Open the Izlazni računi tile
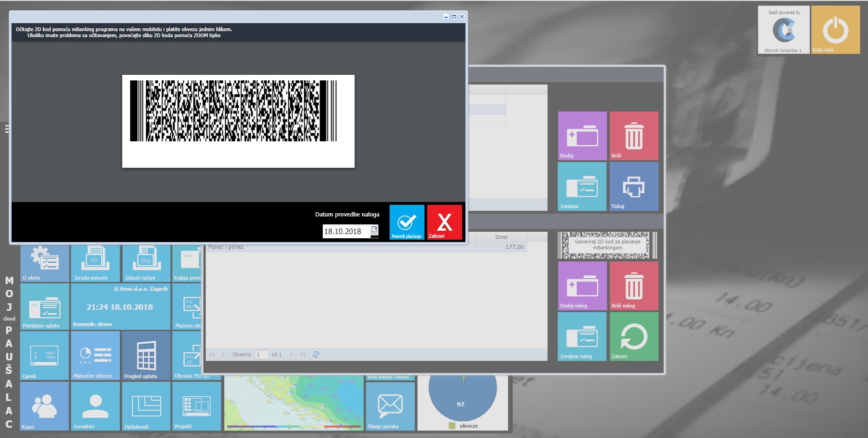This screenshot has width=868, height=438. [146, 263]
